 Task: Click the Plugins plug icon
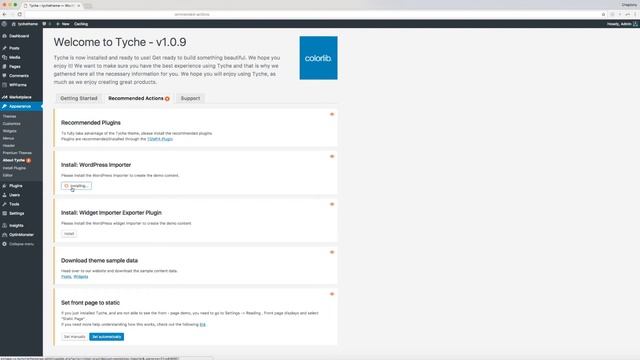pyautogui.click(x=4, y=186)
